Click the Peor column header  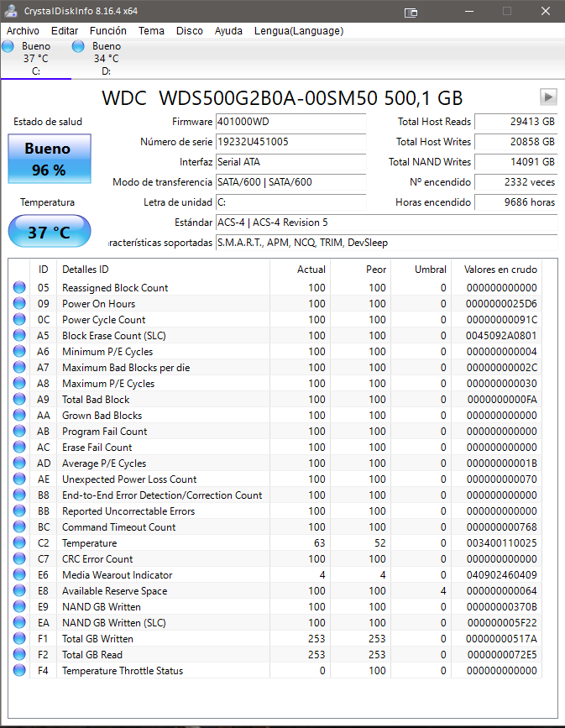(x=360, y=270)
